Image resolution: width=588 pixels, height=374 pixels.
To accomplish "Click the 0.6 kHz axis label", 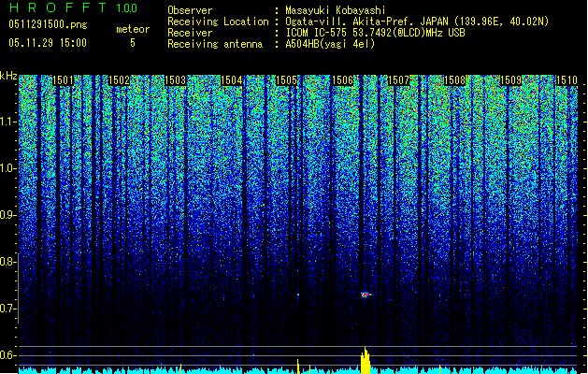I will click(x=7, y=355).
